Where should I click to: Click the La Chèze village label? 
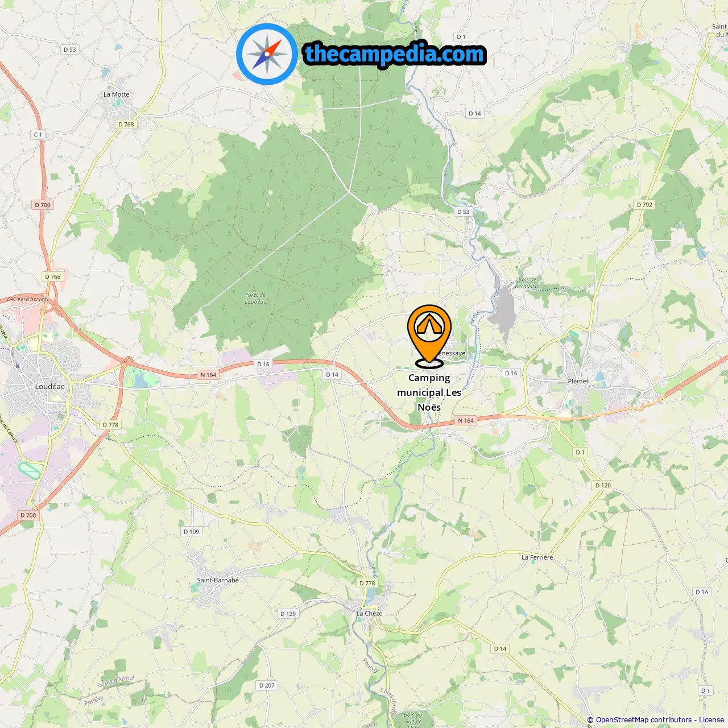(x=370, y=613)
